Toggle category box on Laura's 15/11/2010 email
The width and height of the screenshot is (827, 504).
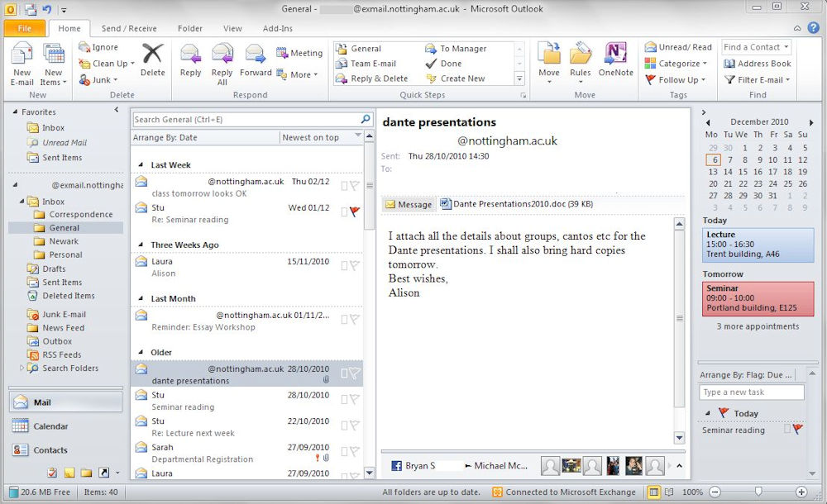[x=344, y=265]
